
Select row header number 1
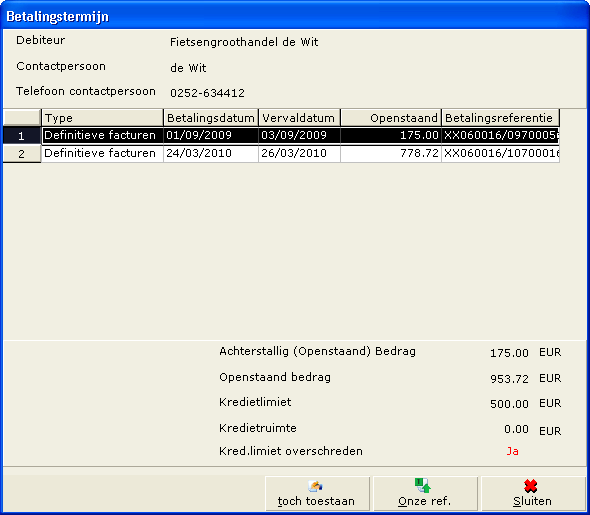click(21, 135)
